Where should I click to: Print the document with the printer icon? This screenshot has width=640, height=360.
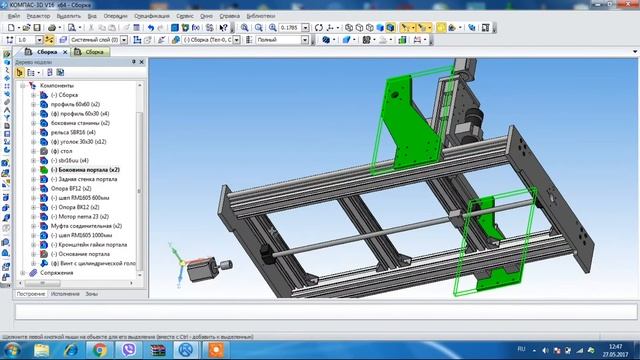tap(52, 28)
